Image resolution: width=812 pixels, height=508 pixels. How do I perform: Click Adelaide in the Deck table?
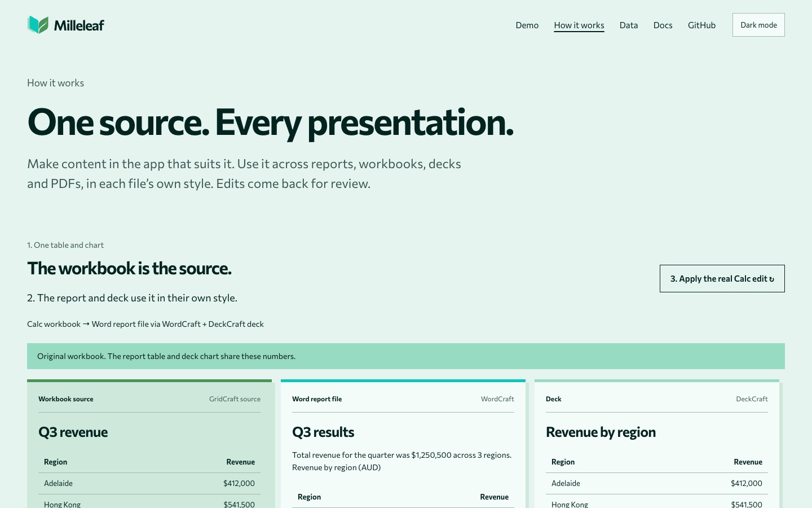click(566, 483)
